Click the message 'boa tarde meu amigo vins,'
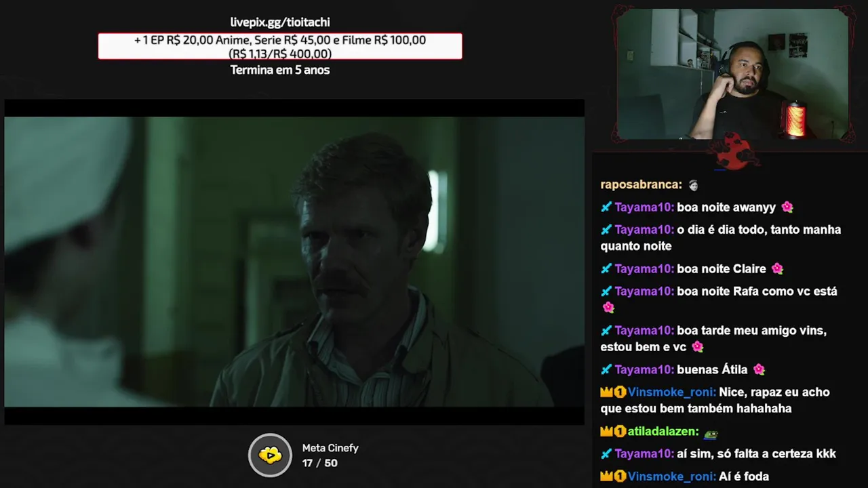868x488 pixels. coord(751,331)
